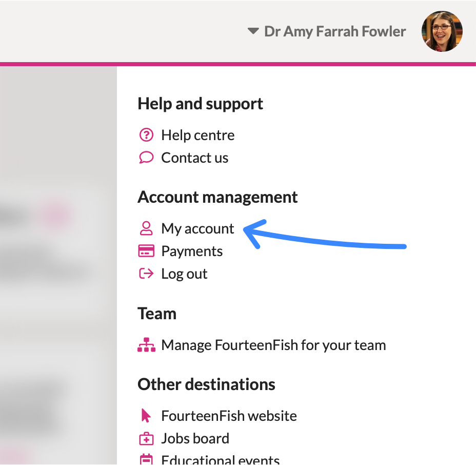The image size is (476, 465).
Task: Click the Educational events calendar icon
Action: [146, 459]
